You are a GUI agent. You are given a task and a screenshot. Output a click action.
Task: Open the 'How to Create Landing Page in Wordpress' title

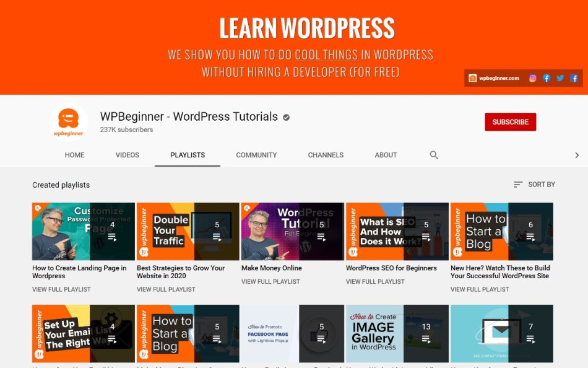79,272
